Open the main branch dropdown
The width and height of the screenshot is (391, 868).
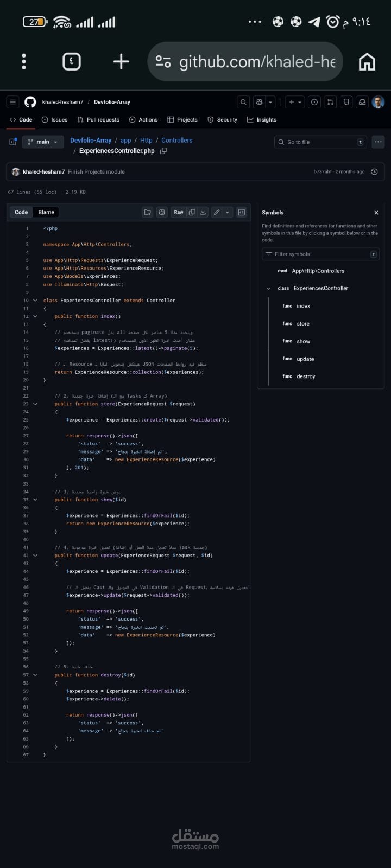tap(42, 142)
